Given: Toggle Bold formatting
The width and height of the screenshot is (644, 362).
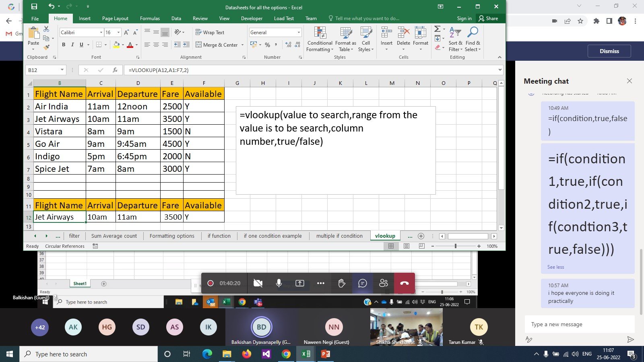Looking at the screenshot, I should (64, 45).
